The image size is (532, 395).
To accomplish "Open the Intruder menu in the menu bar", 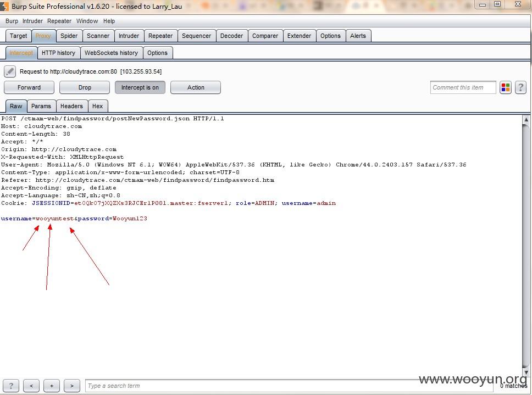I will pyautogui.click(x=32, y=21).
